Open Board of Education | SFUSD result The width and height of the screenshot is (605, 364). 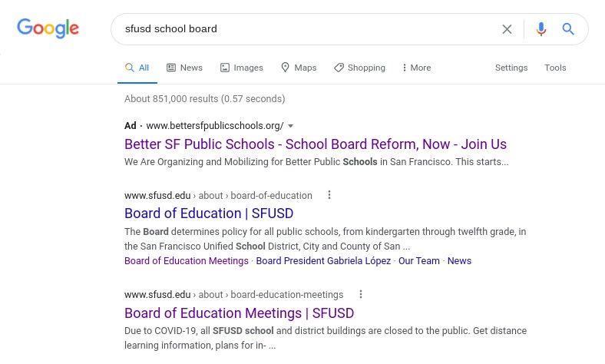click(209, 213)
